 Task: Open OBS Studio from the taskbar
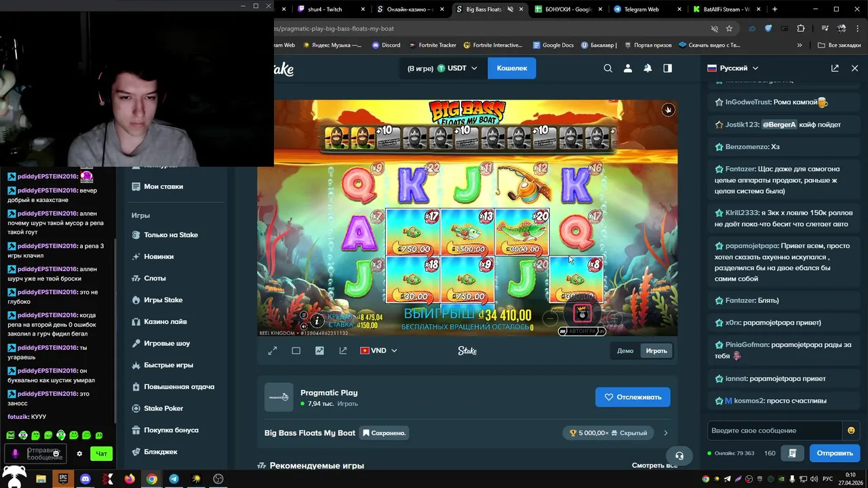coord(218,479)
